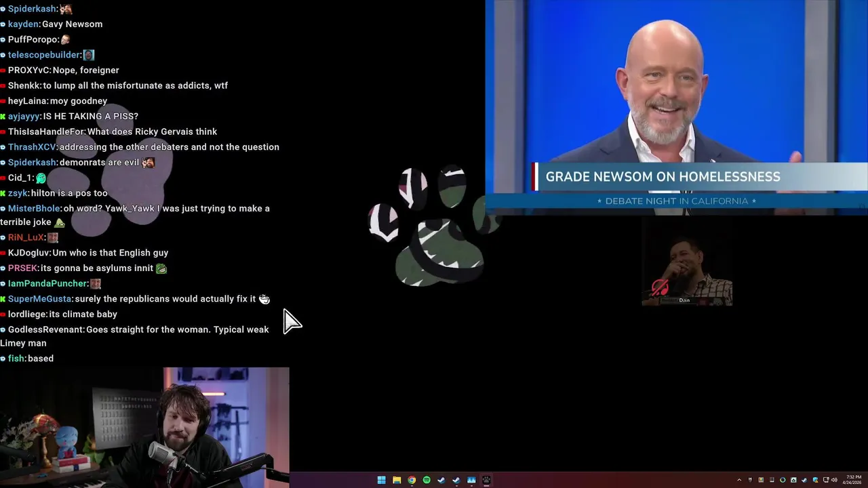
Task: Open the blue waveform app on the taskbar
Action: coord(471,480)
